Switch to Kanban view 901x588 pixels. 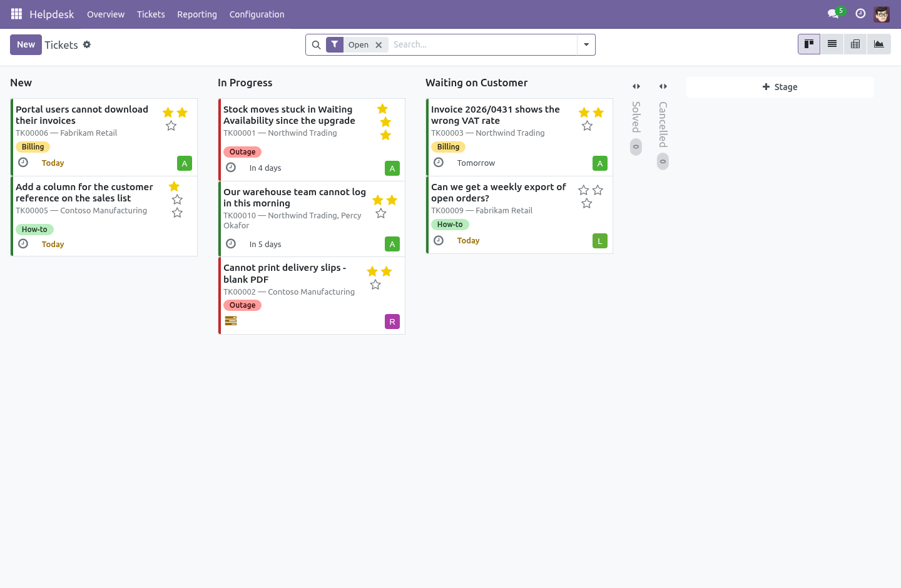pos(809,44)
